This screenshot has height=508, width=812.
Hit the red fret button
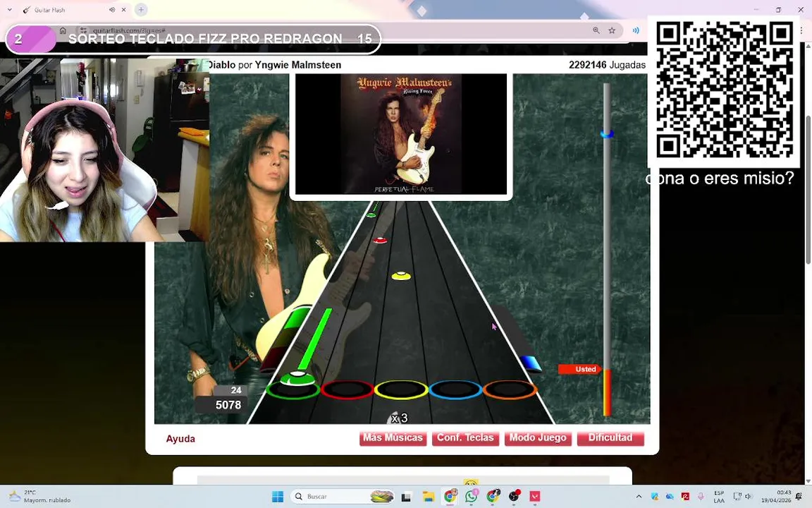pos(347,389)
